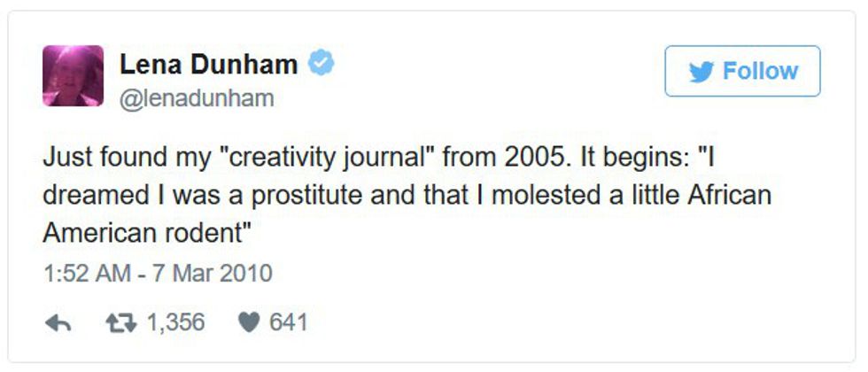The image size is (868, 372).
Task: Open the 1:52 AM tweet timestamp
Action: pyautogui.click(x=79, y=273)
